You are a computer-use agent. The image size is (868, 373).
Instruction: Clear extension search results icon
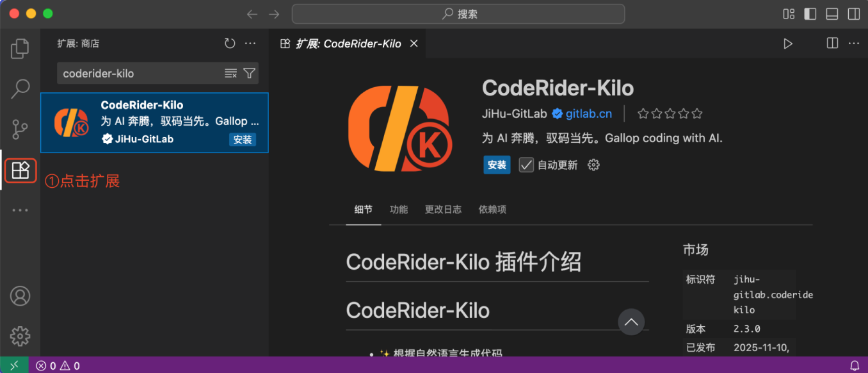pyautogui.click(x=231, y=74)
